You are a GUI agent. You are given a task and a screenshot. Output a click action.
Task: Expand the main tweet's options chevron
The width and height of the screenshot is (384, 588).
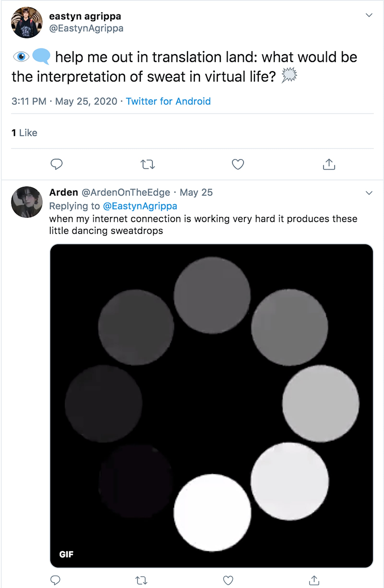(x=369, y=15)
